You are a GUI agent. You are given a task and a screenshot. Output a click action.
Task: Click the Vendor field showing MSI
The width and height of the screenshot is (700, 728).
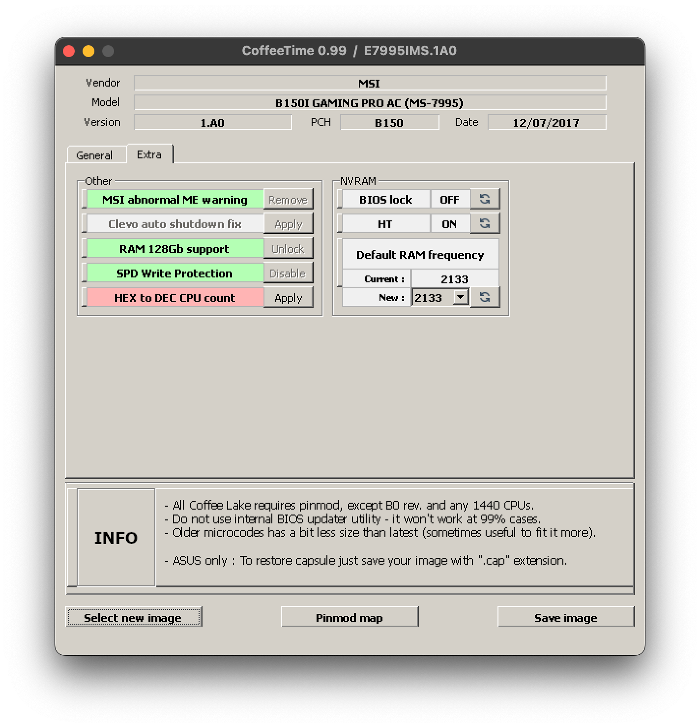point(370,83)
